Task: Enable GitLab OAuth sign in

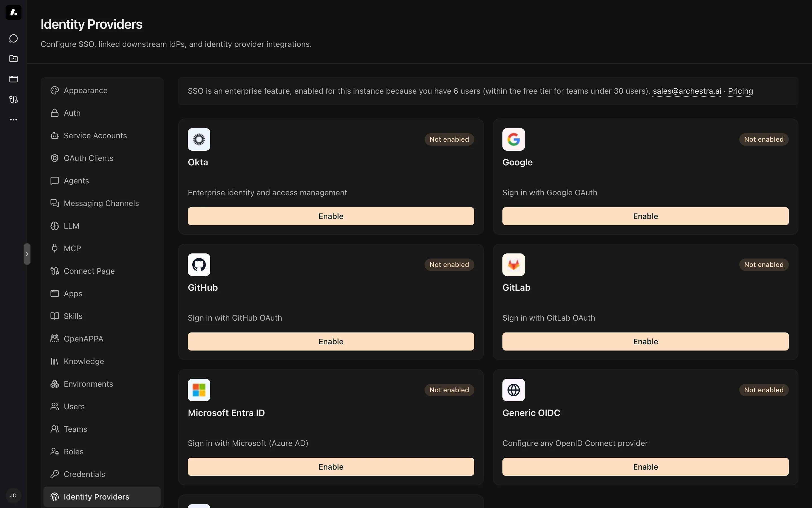Action: coord(645,341)
